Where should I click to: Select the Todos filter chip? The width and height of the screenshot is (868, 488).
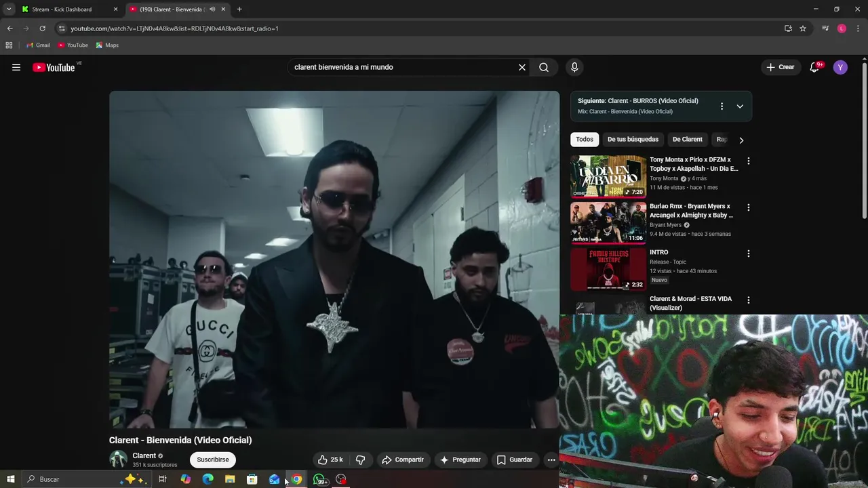pos(585,140)
